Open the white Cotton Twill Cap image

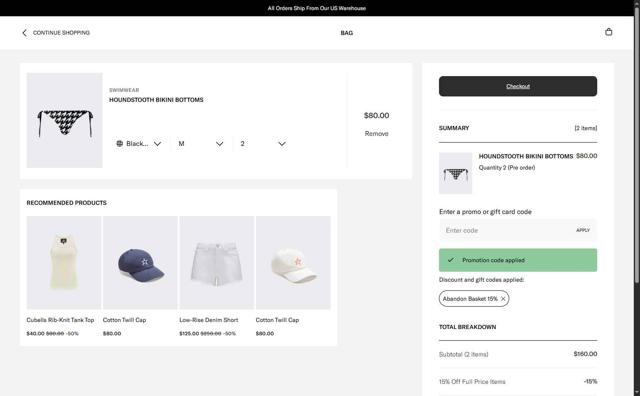[293, 263]
